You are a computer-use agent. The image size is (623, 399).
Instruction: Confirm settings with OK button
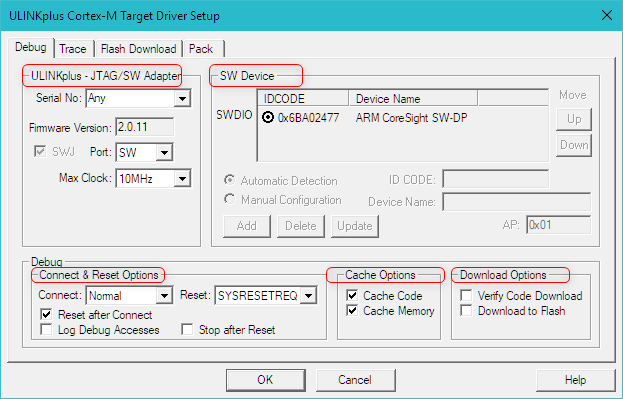point(266,380)
